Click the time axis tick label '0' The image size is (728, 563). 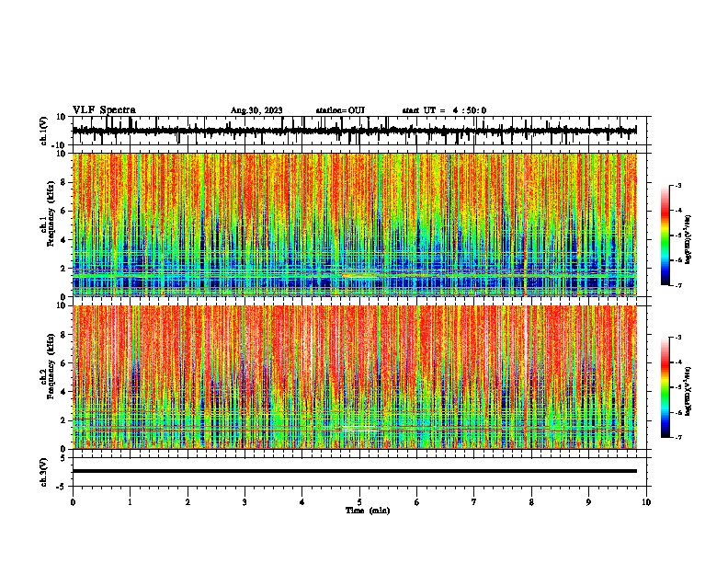[x=73, y=502]
